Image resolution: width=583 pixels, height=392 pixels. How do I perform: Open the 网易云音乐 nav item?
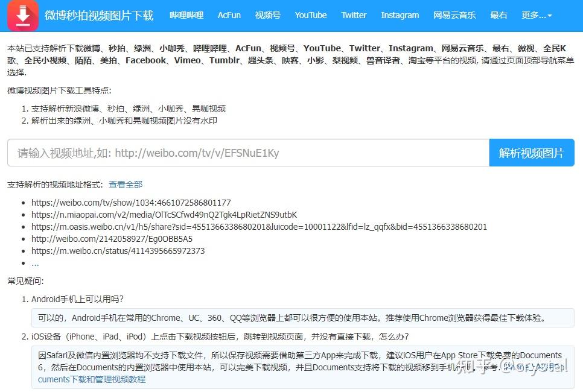point(454,15)
